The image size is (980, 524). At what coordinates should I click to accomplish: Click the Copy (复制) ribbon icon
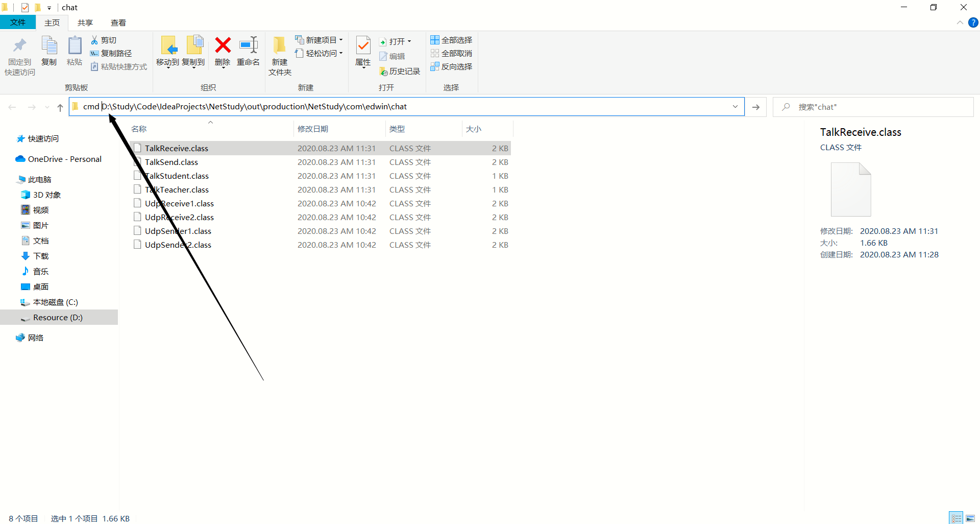click(x=49, y=45)
